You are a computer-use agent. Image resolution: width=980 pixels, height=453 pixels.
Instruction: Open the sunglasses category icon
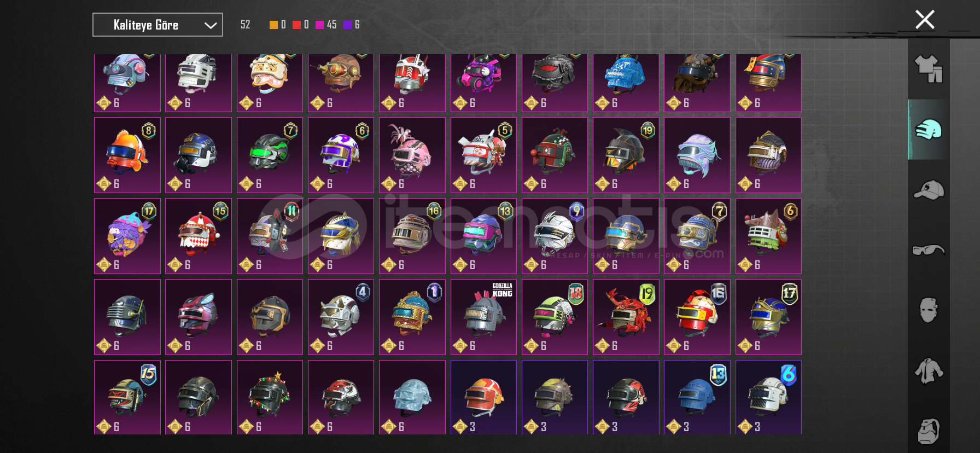[x=929, y=250]
